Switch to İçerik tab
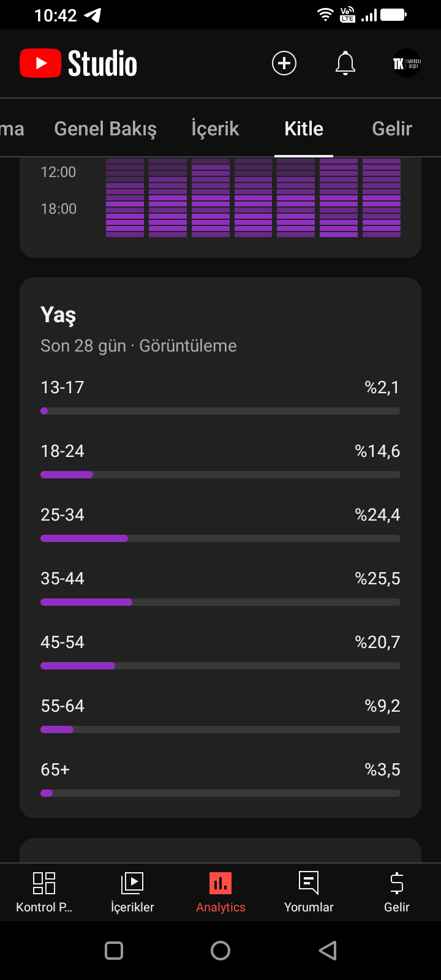Viewport: 441px width, 980px height. (215, 129)
